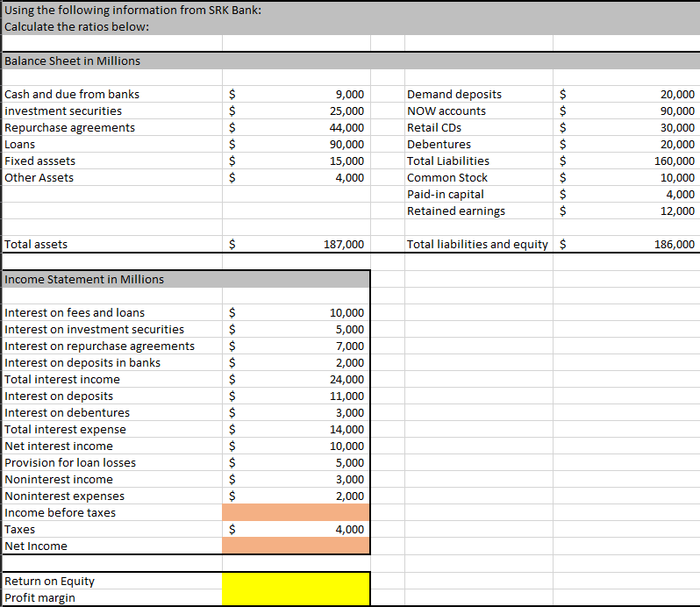
Task: Select the 'Return on Equity' label
Action: tap(112, 581)
